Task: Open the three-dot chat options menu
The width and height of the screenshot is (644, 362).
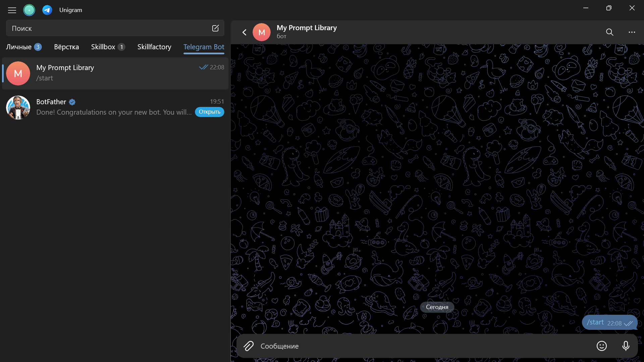Action: coord(632,32)
